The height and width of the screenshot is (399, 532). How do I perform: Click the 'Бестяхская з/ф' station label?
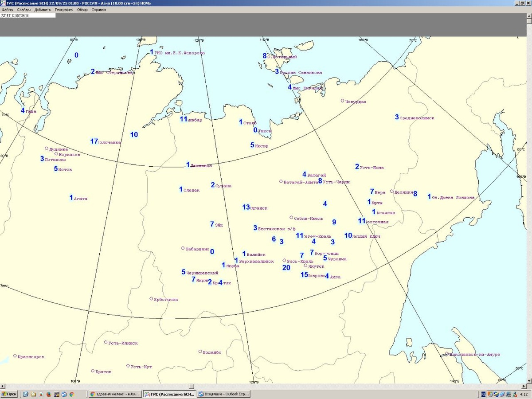click(x=277, y=229)
